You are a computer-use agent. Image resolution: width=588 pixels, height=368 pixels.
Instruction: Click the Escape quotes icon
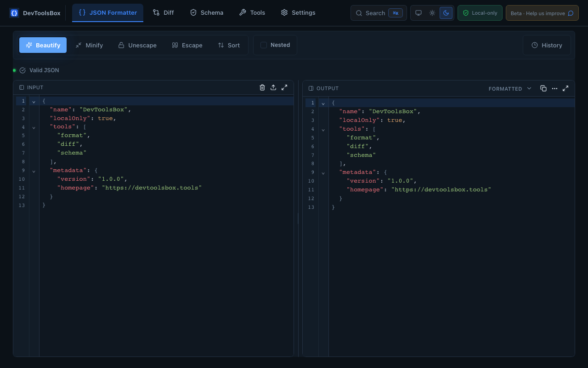(175, 45)
